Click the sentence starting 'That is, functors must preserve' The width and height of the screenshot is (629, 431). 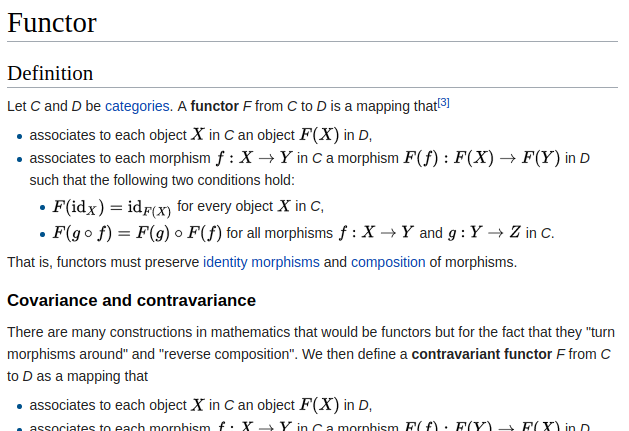pyautogui.click(x=262, y=262)
